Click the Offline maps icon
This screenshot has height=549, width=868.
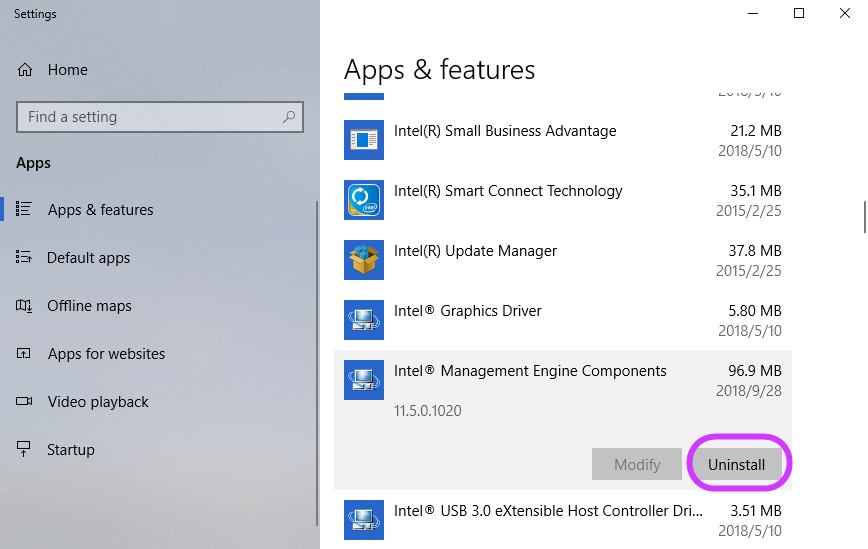click(24, 305)
